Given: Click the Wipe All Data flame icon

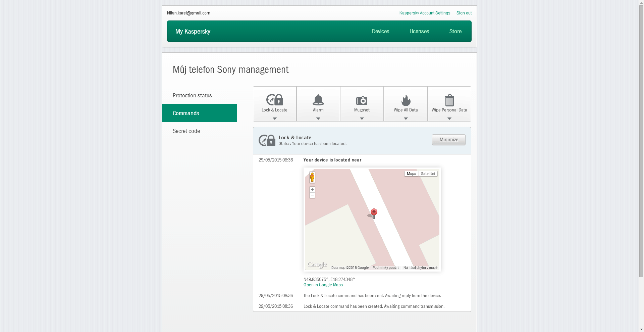Looking at the screenshot, I should pos(406,100).
